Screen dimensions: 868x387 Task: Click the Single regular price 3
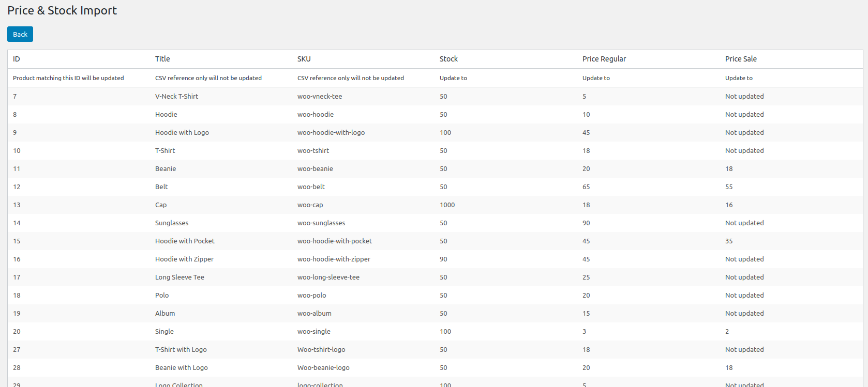coord(585,331)
